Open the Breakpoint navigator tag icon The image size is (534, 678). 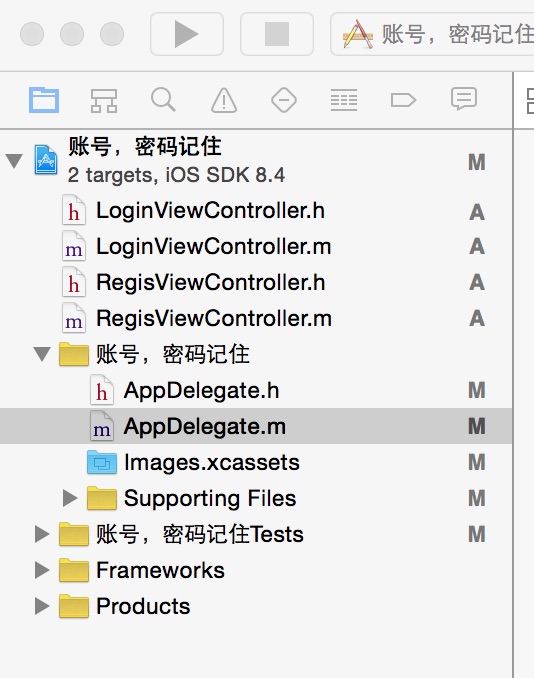(x=403, y=100)
